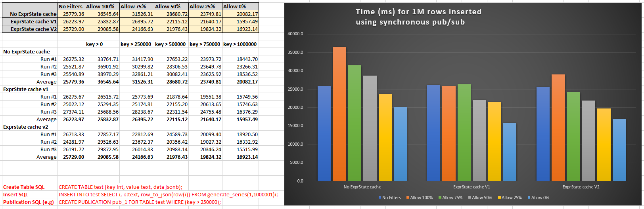
Task: Click the 40000.0 value on chart axis
Action: pos(295,34)
